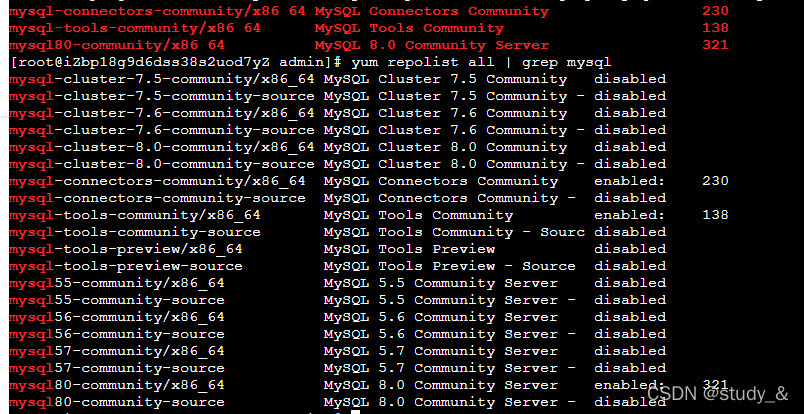This screenshot has height=414, width=804.
Task: Select "MySQL 5.7 Community Server" in mysql57-community-source row
Action: (x=440, y=368)
